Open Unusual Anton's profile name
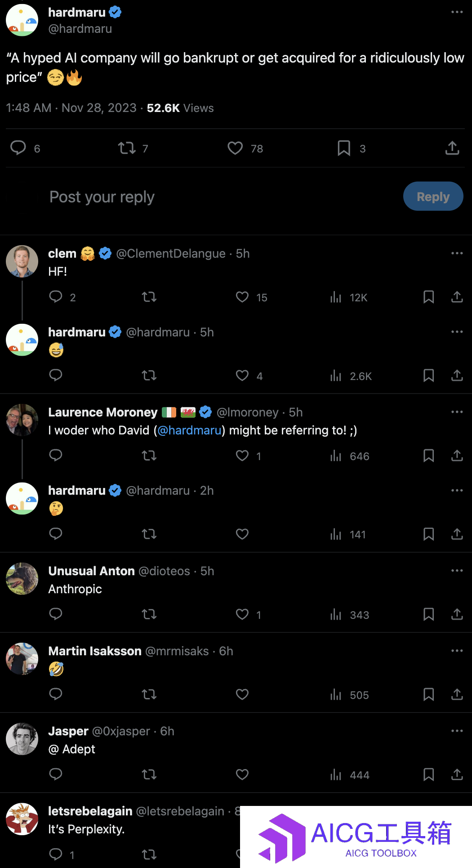 tap(92, 571)
